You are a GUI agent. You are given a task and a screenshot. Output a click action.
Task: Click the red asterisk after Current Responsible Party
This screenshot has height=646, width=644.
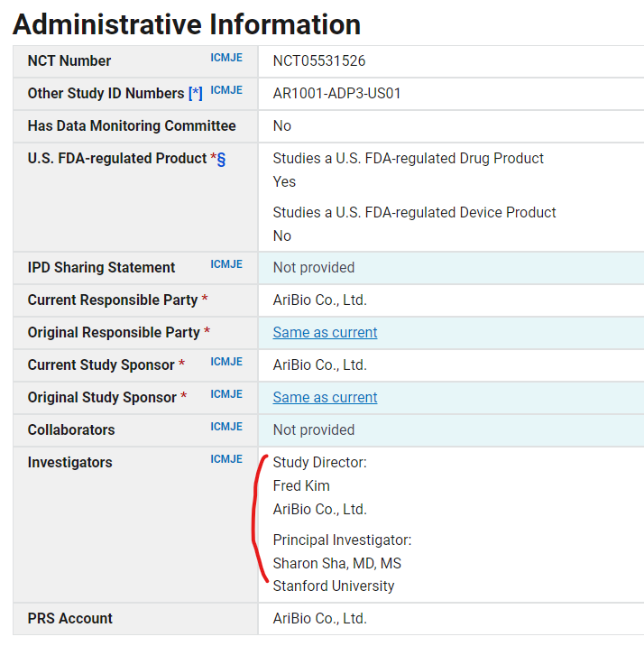(x=205, y=300)
